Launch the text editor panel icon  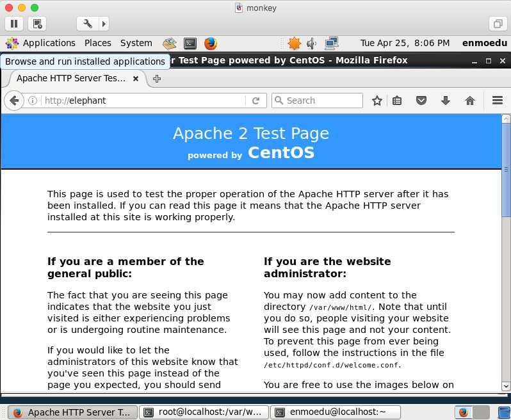tap(170, 44)
